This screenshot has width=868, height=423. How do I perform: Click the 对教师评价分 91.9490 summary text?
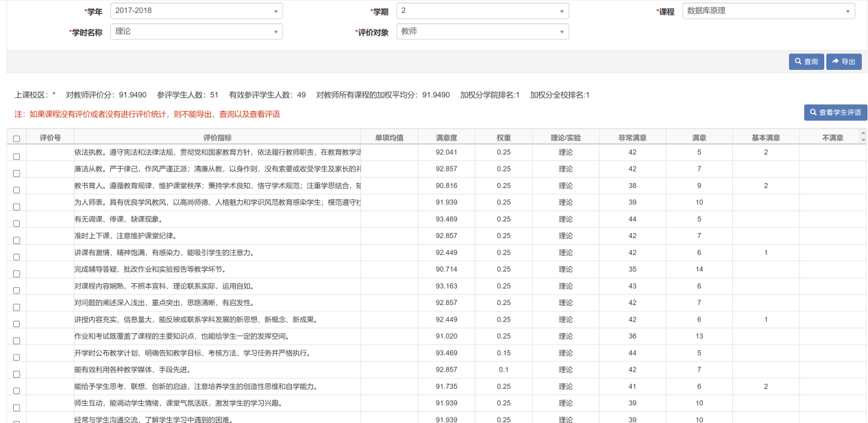pos(106,95)
